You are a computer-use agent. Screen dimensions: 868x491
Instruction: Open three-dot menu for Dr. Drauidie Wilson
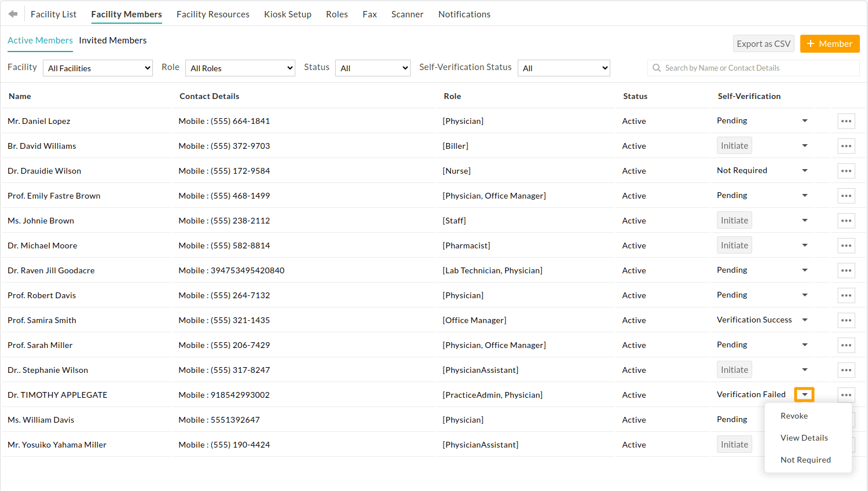846,171
